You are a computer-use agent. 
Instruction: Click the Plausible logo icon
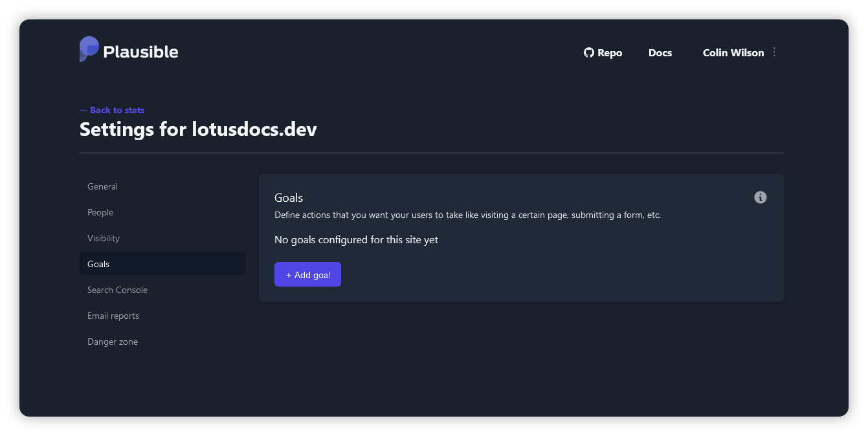point(89,49)
